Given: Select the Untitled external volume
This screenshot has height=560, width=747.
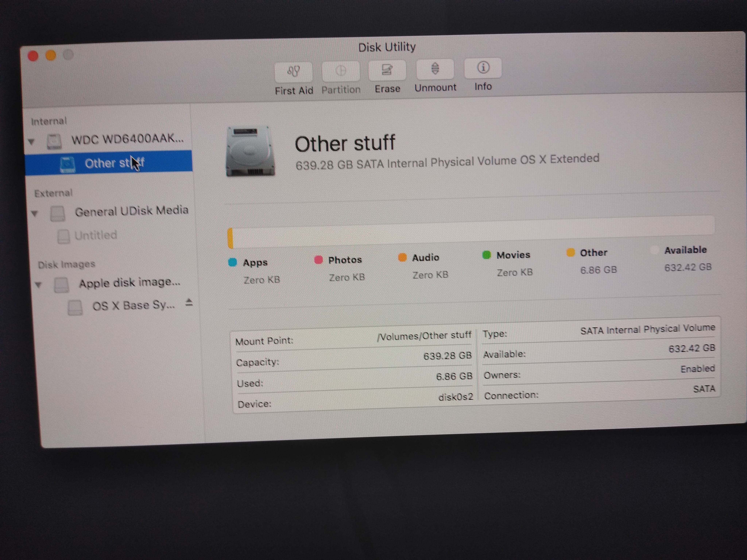Looking at the screenshot, I should tap(95, 235).
